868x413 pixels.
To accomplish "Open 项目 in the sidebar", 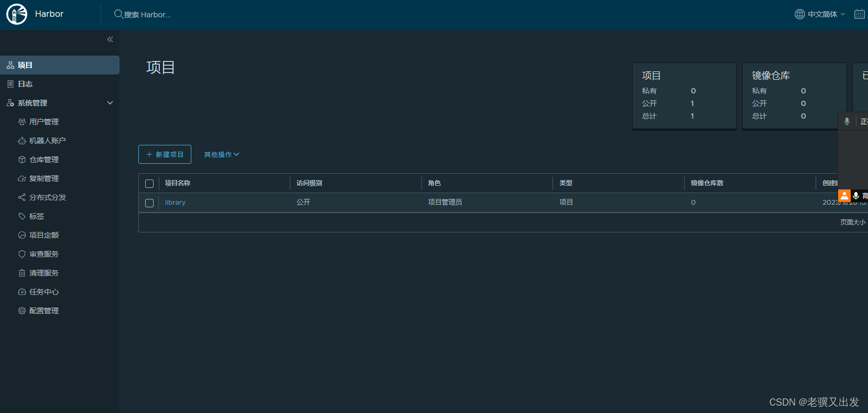I will click(x=60, y=65).
